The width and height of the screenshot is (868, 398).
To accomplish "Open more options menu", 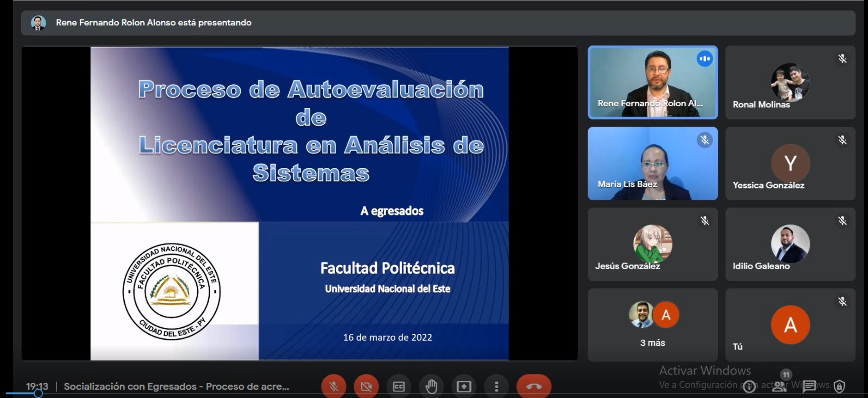I will (x=496, y=386).
